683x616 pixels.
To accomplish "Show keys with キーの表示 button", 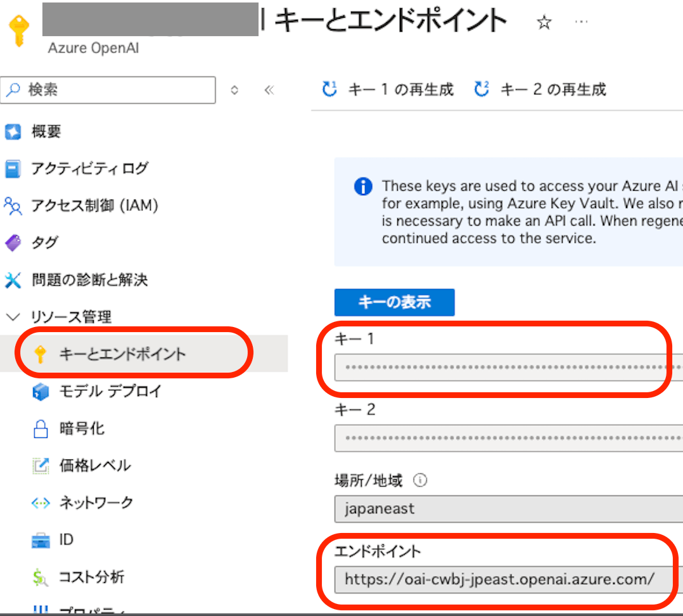I will click(394, 302).
